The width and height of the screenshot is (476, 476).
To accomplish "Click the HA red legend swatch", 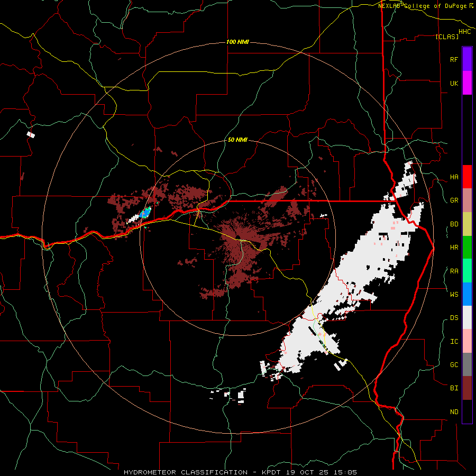I will [x=467, y=177].
